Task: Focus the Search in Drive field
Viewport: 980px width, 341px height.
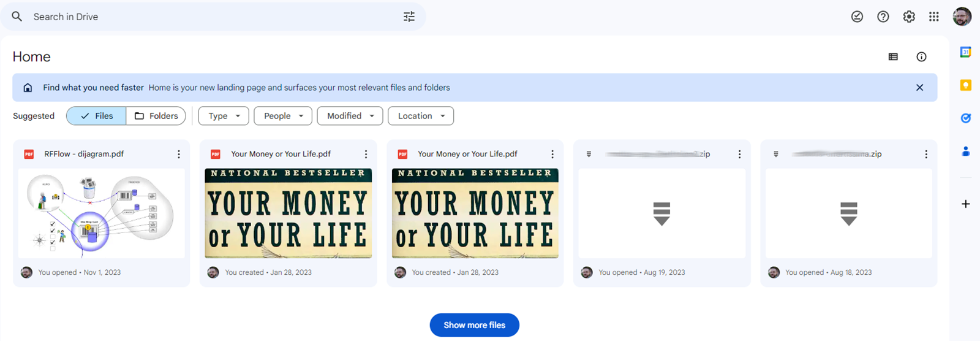Action: coord(213,17)
